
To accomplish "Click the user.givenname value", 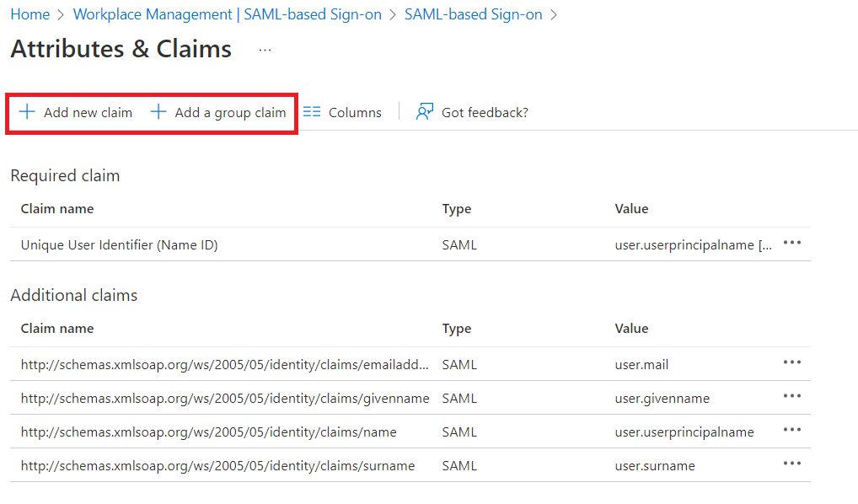I will 662,399.
